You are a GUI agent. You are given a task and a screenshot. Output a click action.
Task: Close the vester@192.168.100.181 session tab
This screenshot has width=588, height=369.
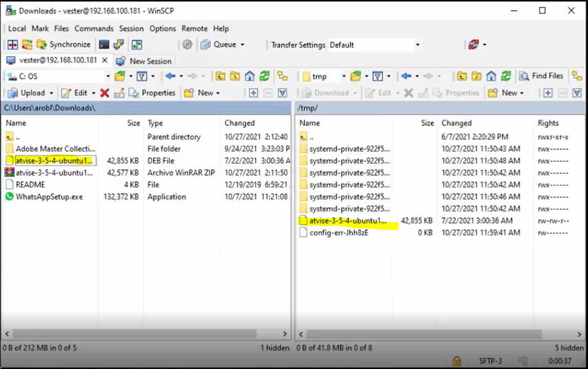click(105, 60)
